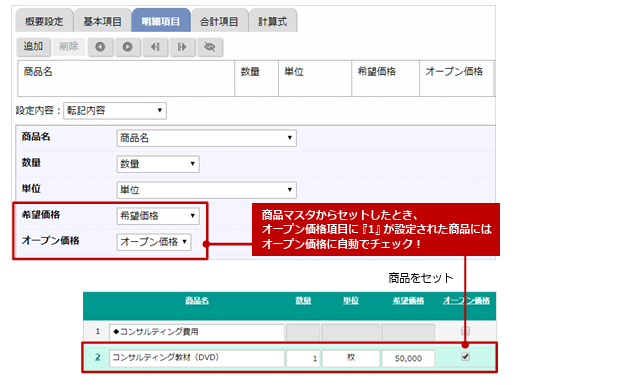Open the 計算式 tab
640x385 pixels.
pyautogui.click(x=273, y=21)
